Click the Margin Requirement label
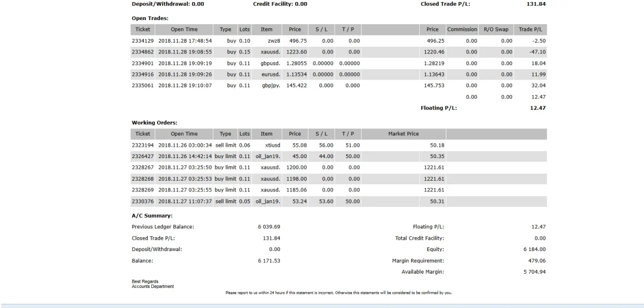Screen dimensions: 644x308 point(418,261)
